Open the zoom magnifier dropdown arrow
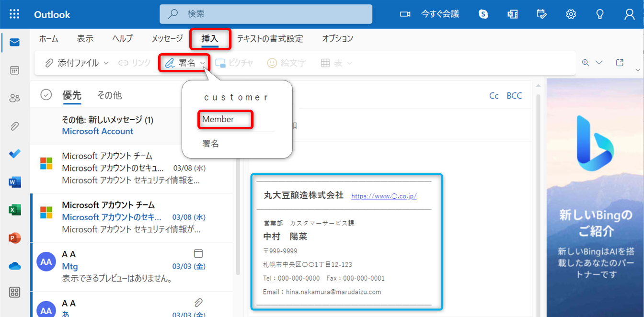 (x=599, y=63)
